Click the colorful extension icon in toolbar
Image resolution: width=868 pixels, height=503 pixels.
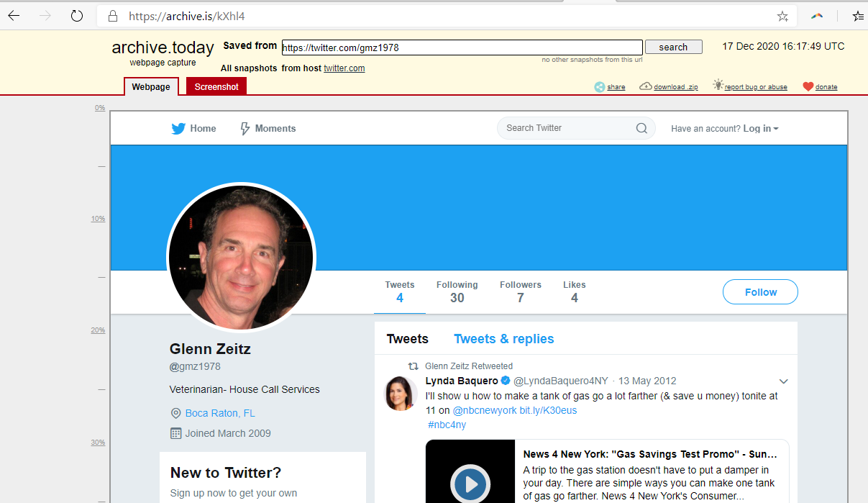coord(817,16)
